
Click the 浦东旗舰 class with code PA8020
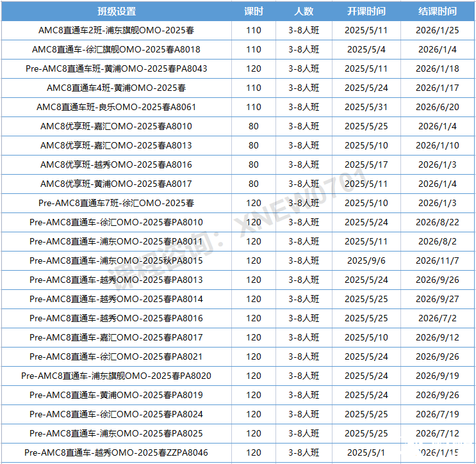point(116,376)
